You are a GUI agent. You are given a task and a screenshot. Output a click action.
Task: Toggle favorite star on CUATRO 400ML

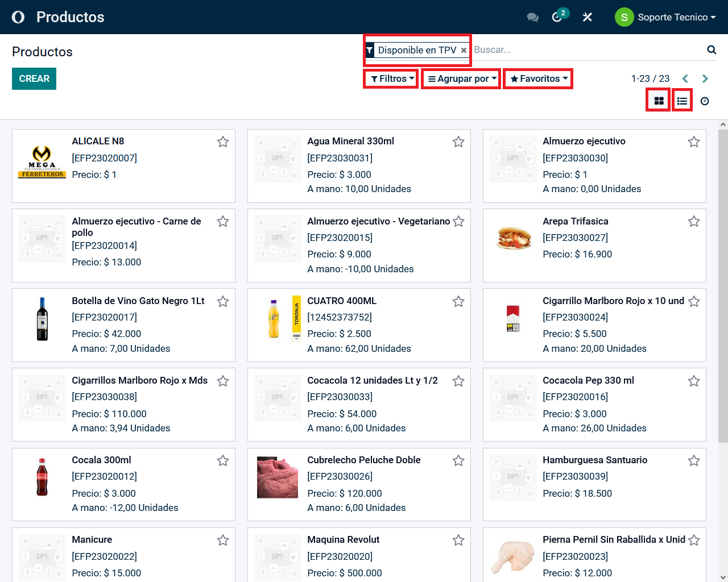(x=458, y=301)
